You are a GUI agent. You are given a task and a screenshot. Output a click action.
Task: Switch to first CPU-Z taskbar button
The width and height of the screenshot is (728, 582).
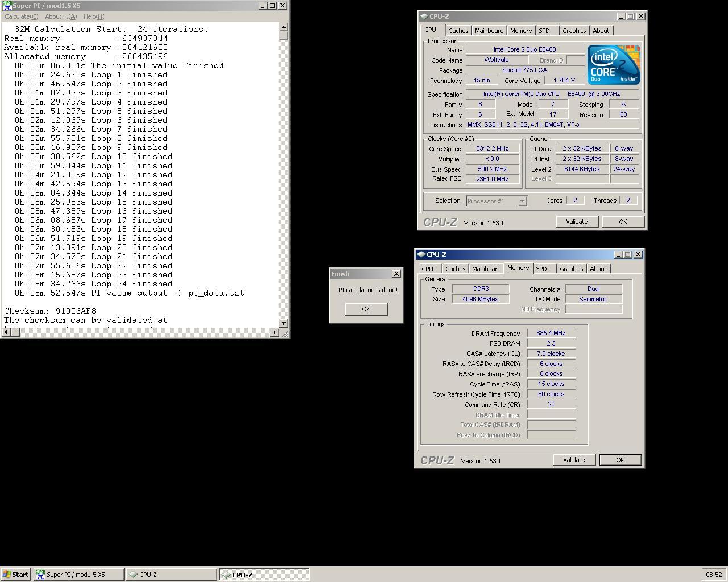171,575
